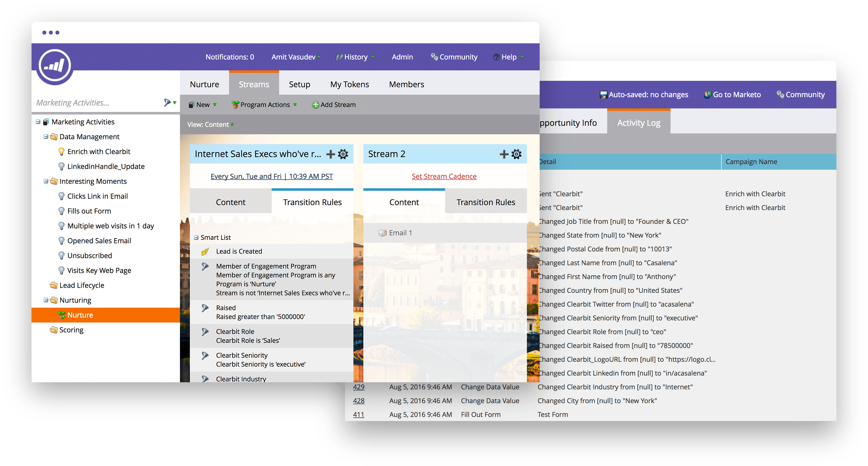The width and height of the screenshot is (868, 466).
Task: Select Multiple web visits in 1 day item
Action: 111,226
